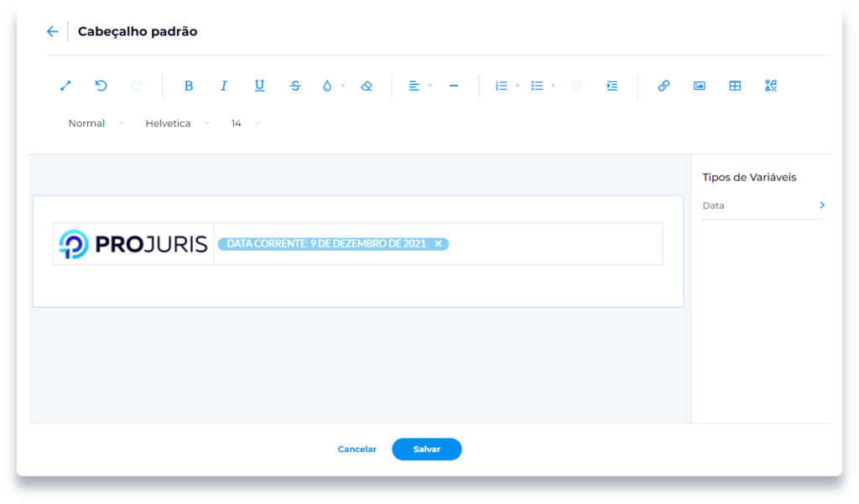Open the Helvetica font family dropdown

[x=176, y=123]
